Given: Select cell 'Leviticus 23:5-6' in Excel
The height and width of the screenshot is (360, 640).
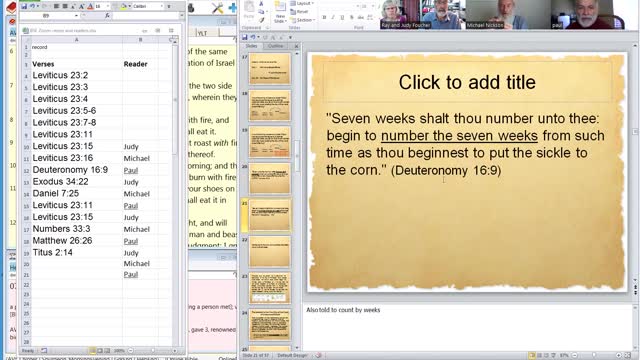Looking at the screenshot, I should pyautogui.click(x=76, y=111).
